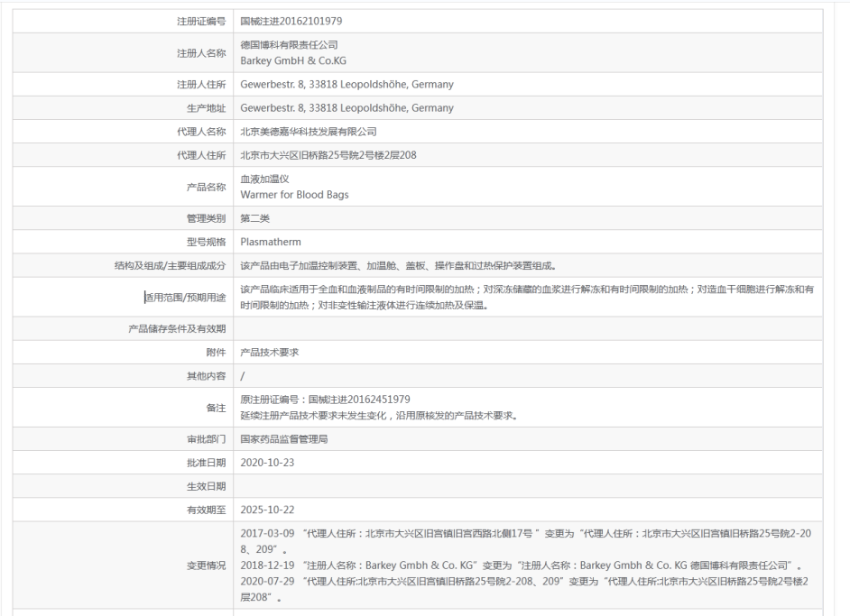This screenshot has height=616, width=850.
Task: Click 德国博科有限责任公司 registrant name
Action: [289, 45]
